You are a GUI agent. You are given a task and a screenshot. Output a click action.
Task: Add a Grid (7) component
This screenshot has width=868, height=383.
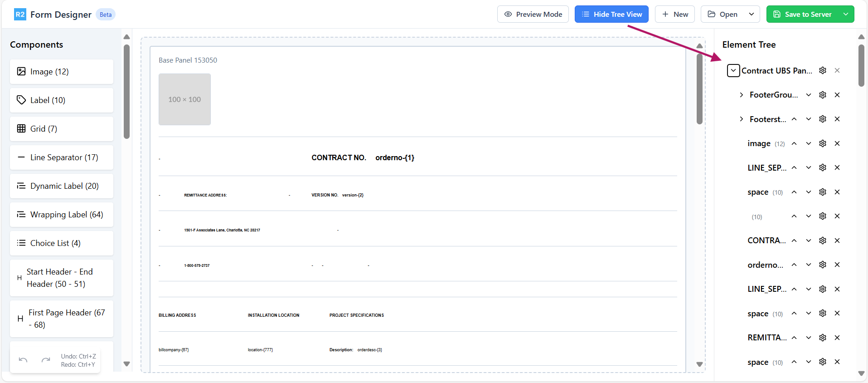[62, 129]
